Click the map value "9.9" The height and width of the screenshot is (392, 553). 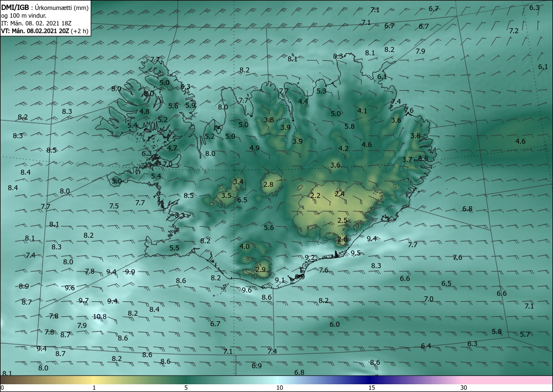[130, 271]
